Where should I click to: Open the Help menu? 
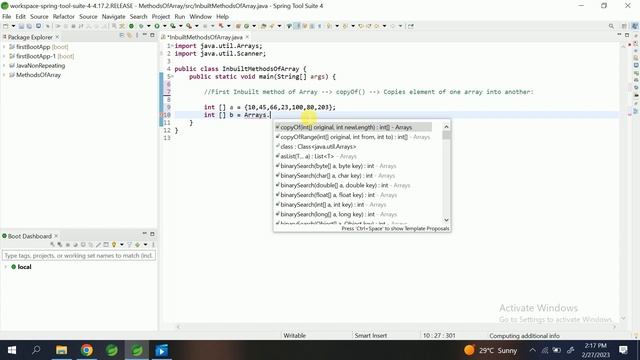coord(222,17)
